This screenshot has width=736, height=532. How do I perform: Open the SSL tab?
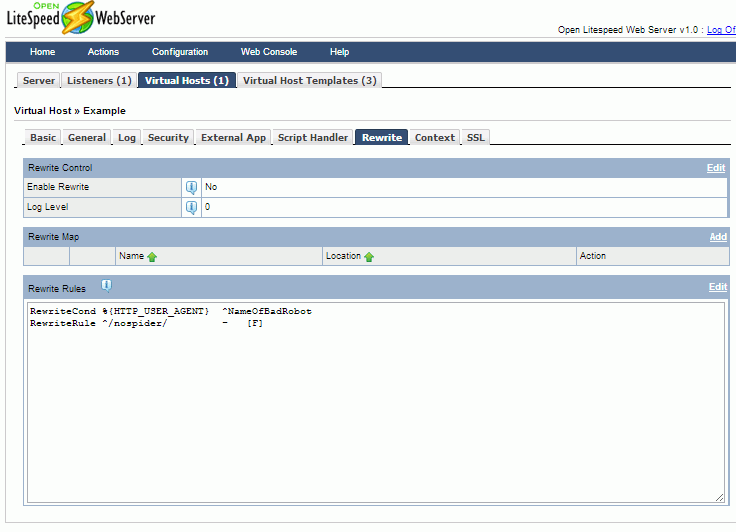[x=476, y=138]
